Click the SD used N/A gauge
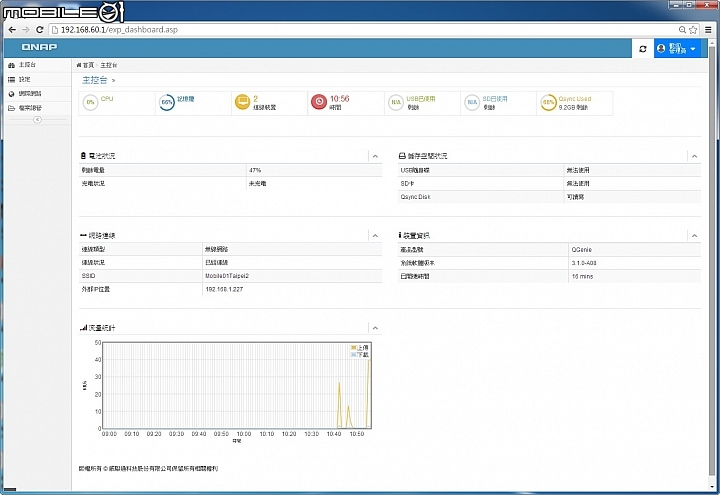This screenshot has height=495, width=720. point(472,102)
